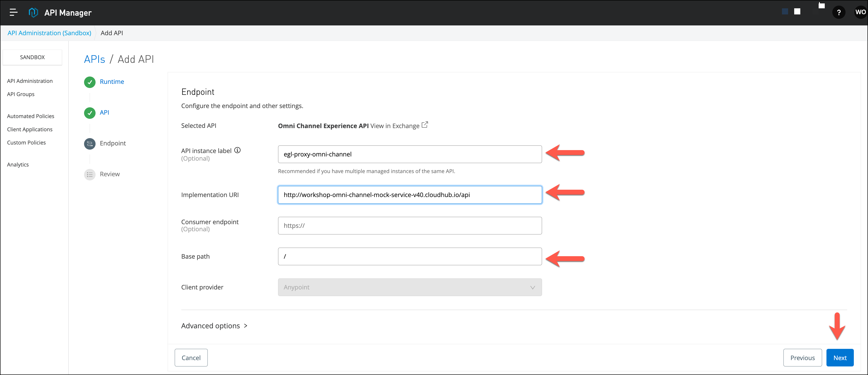Open the hamburger navigation menu
Image resolution: width=868 pixels, height=375 pixels.
pyautogui.click(x=13, y=12)
